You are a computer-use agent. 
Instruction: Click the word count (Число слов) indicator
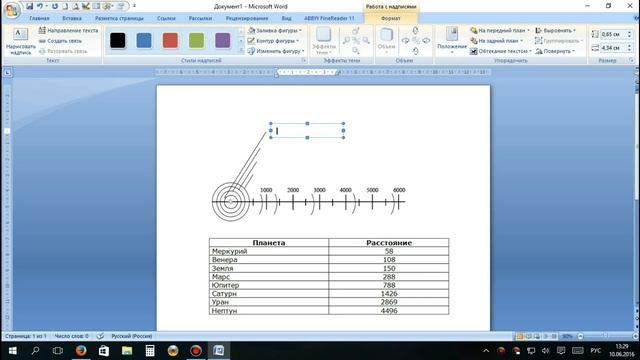coord(71,336)
